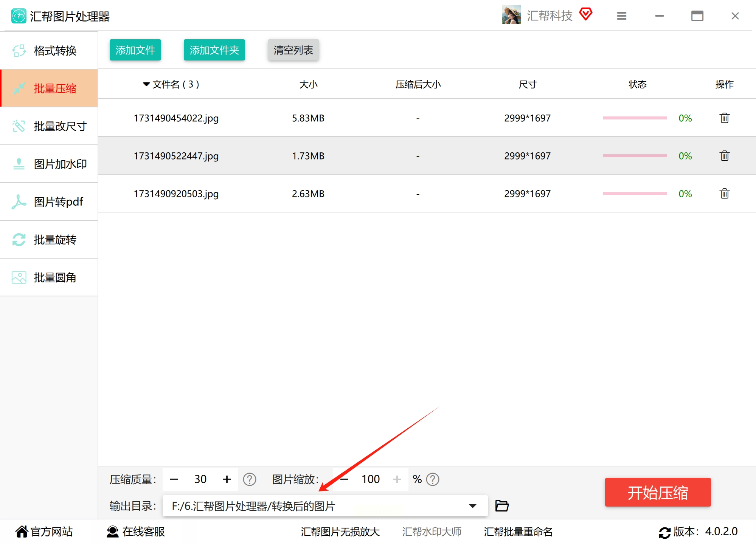The height and width of the screenshot is (544, 756).
Task: Remove 1731490522447.jpg using its trash icon
Action: click(x=724, y=156)
